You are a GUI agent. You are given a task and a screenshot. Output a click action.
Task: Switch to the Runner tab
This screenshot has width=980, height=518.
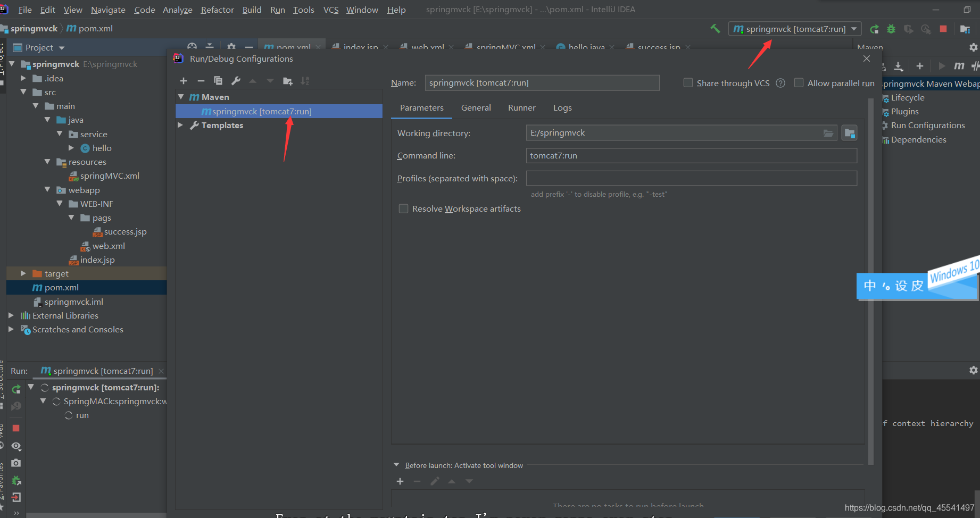click(x=521, y=107)
